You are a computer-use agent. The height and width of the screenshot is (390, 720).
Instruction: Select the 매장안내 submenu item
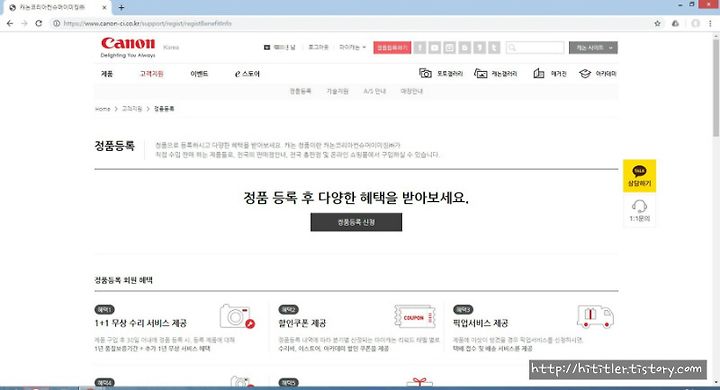412,91
